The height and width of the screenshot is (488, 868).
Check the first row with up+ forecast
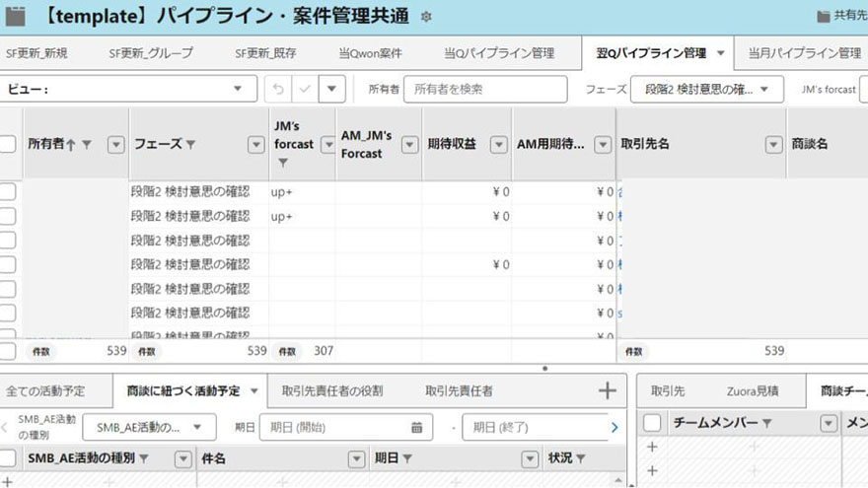coord(7,192)
